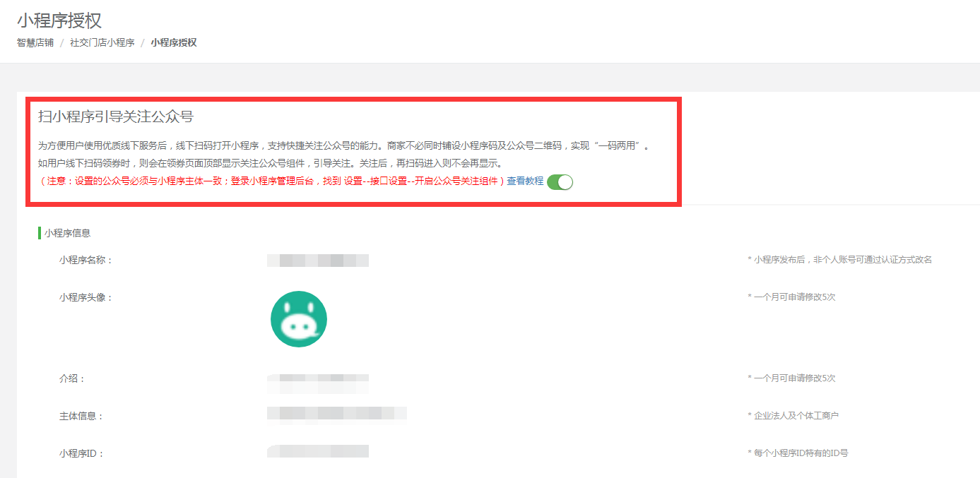Screen dimensions: 980x478
Task: Click the red 注意 note about 公众号 settings
Action: pos(272,181)
